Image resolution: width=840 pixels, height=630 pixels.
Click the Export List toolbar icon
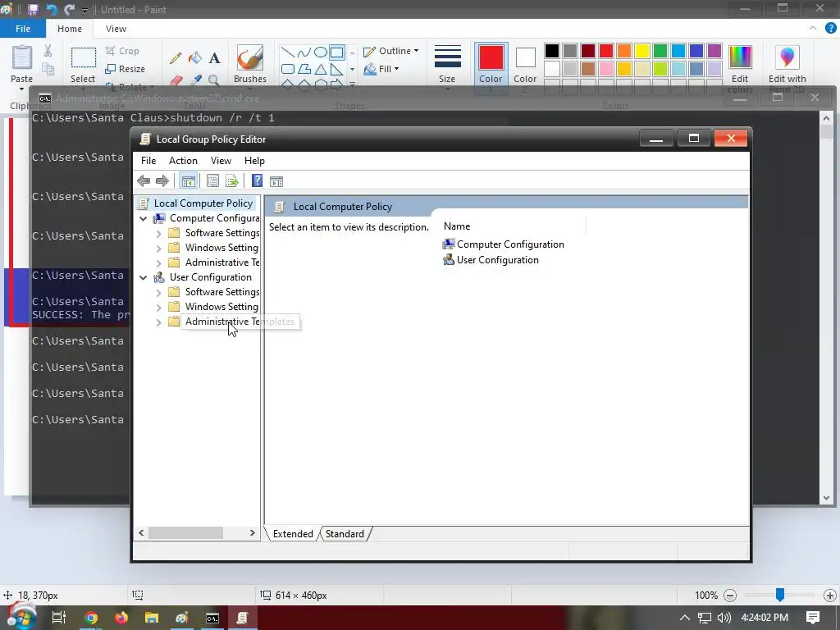pos(232,181)
